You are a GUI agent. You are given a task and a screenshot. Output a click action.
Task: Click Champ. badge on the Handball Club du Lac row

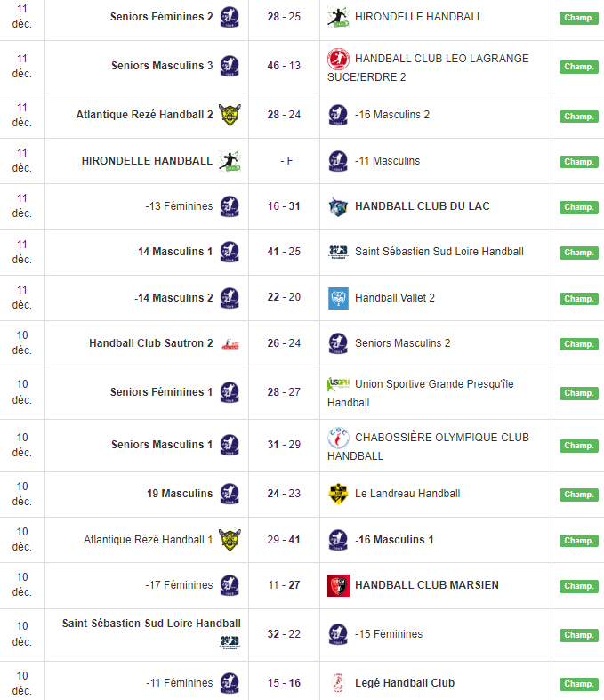(x=578, y=207)
